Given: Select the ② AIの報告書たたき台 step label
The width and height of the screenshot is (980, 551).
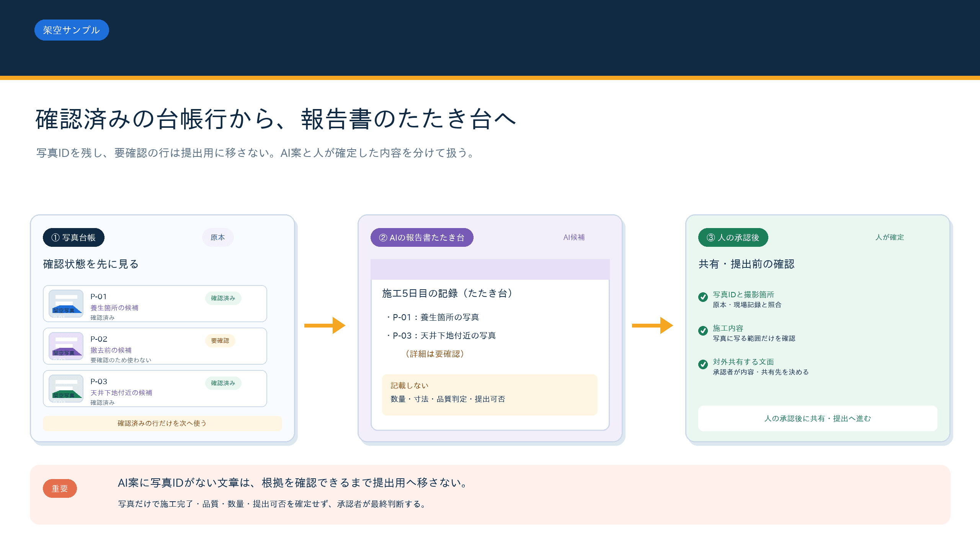Looking at the screenshot, I should point(422,237).
